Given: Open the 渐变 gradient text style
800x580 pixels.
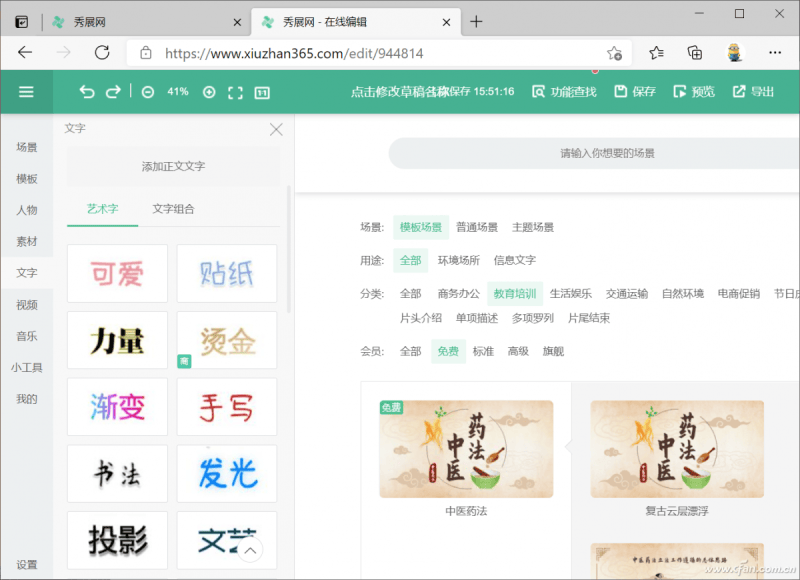Looking at the screenshot, I should coord(116,407).
